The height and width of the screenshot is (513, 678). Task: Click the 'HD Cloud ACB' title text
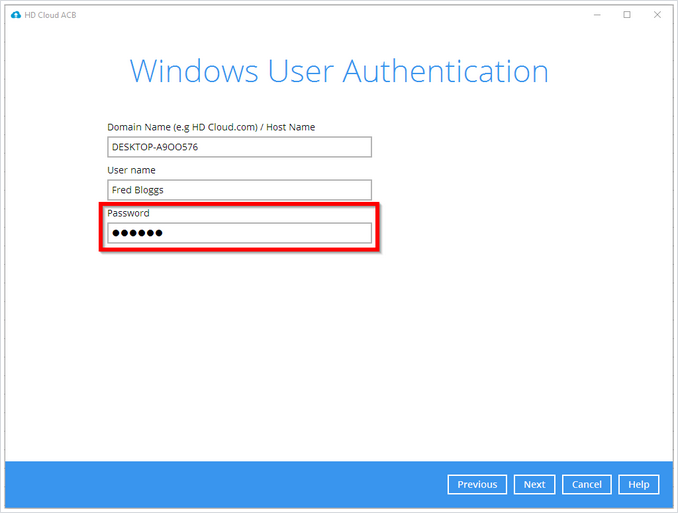(x=50, y=15)
